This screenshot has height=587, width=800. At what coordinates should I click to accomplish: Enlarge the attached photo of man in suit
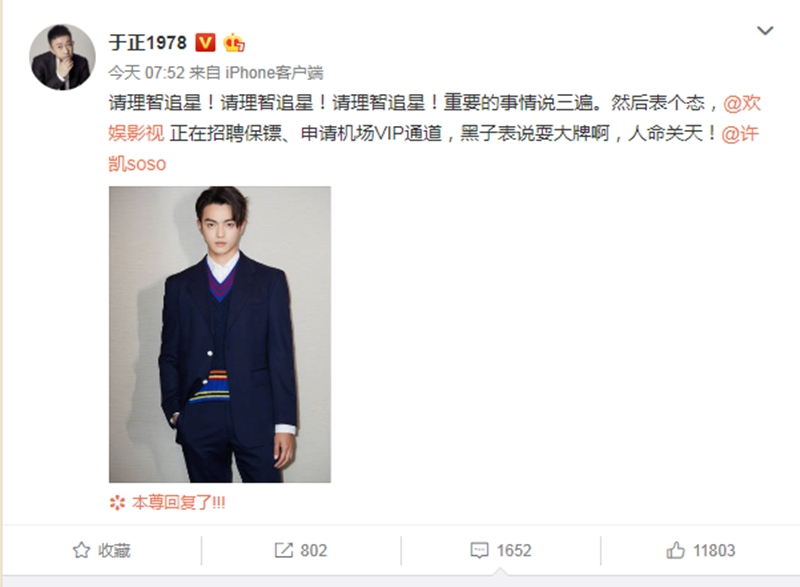pyautogui.click(x=220, y=334)
